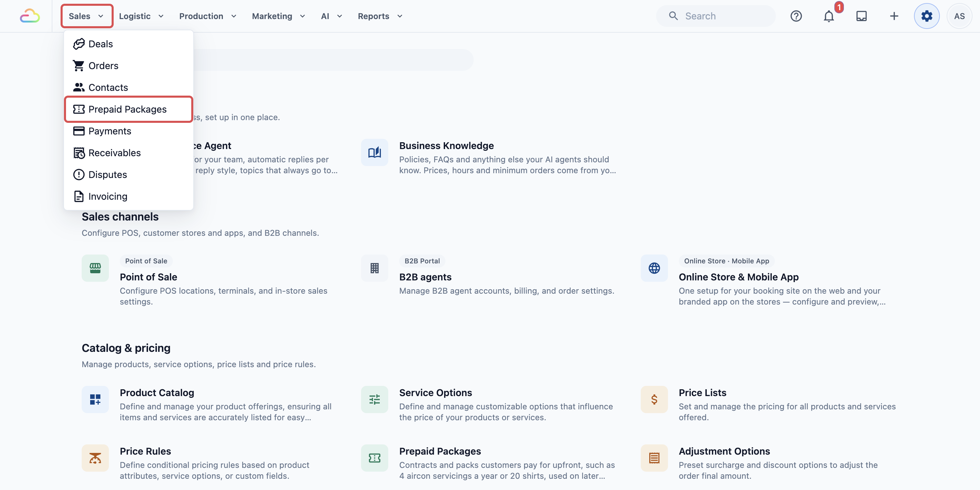The width and height of the screenshot is (980, 490).
Task: Select Receivables from Sales menu
Action: 129,152
